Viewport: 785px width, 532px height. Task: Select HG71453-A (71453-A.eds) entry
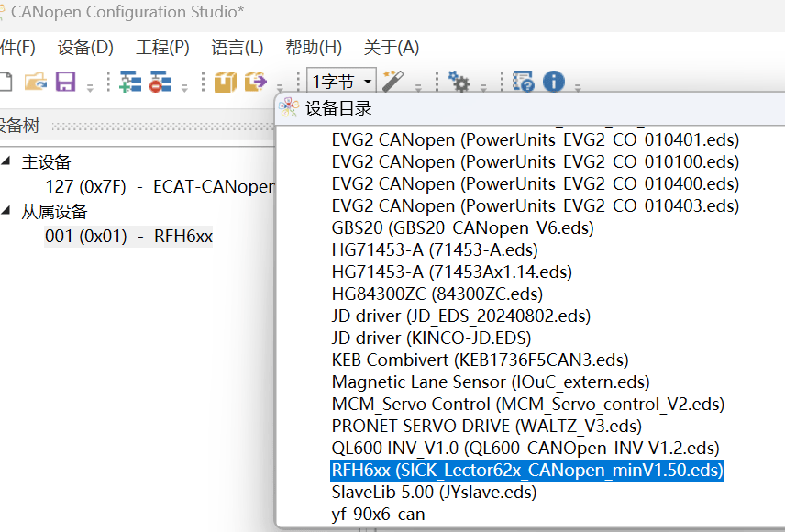click(x=435, y=250)
